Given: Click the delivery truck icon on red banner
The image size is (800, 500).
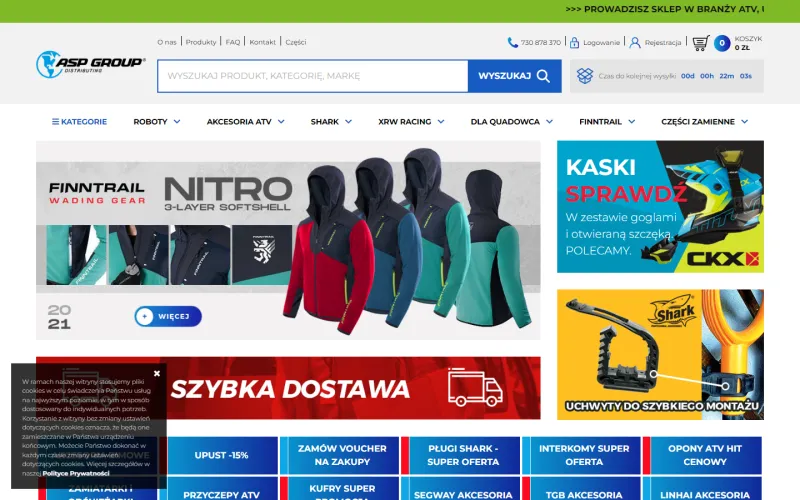Looking at the screenshot, I should (x=475, y=387).
